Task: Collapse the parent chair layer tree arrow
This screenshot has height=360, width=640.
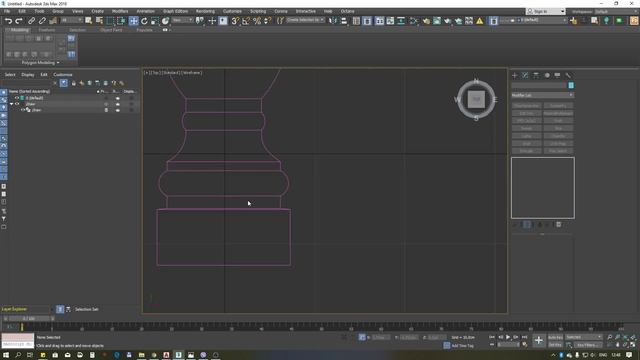Action: pyautogui.click(x=11, y=104)
